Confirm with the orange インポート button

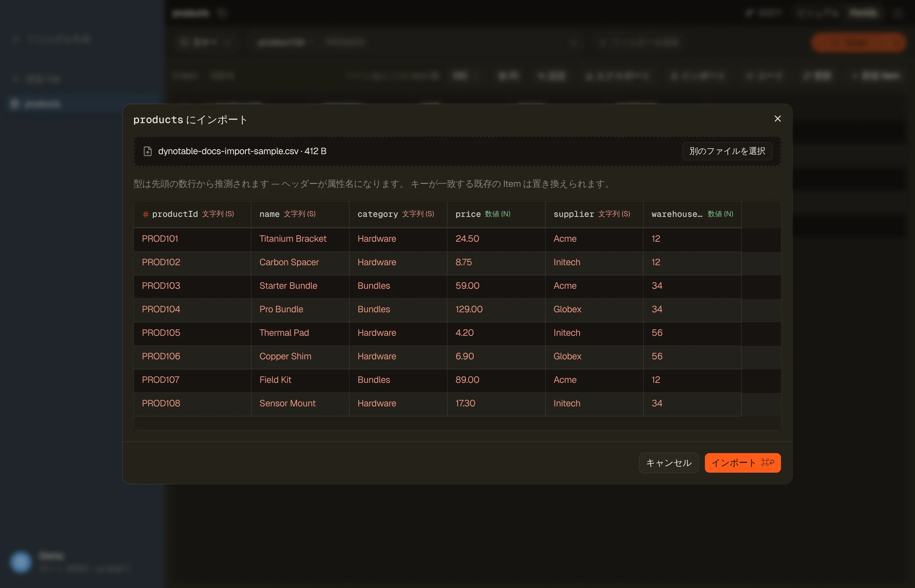[x=742, y=463]
